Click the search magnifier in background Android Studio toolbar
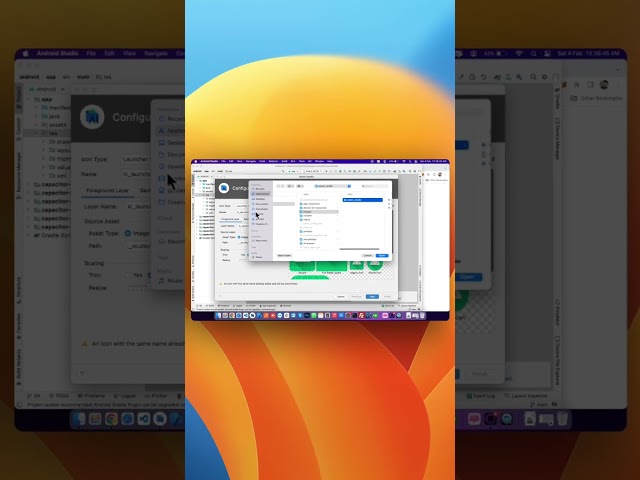Viewport: 640px width, 480px height. [x=533, y=77]
